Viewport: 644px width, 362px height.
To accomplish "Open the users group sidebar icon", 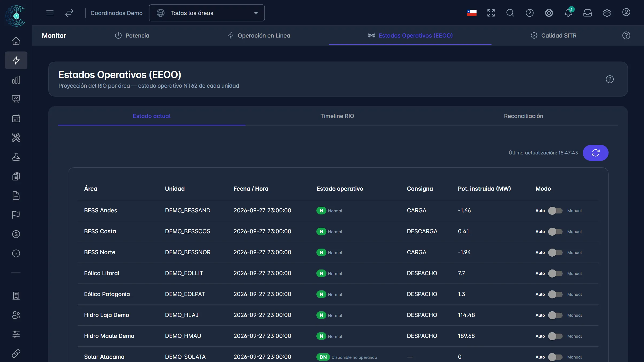I will pos(16,315).
